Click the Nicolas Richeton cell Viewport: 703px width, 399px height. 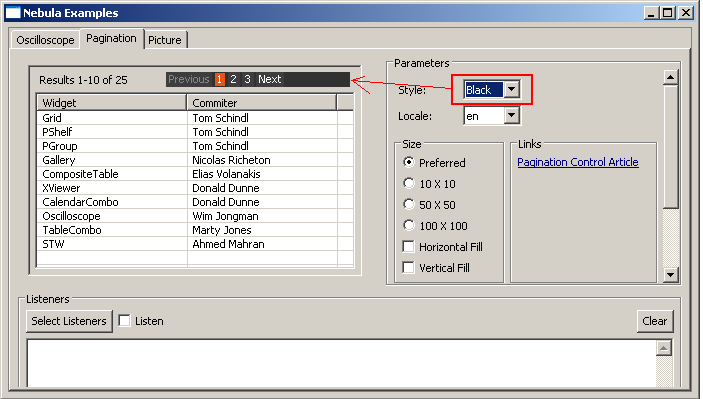(x=262, y=160)
